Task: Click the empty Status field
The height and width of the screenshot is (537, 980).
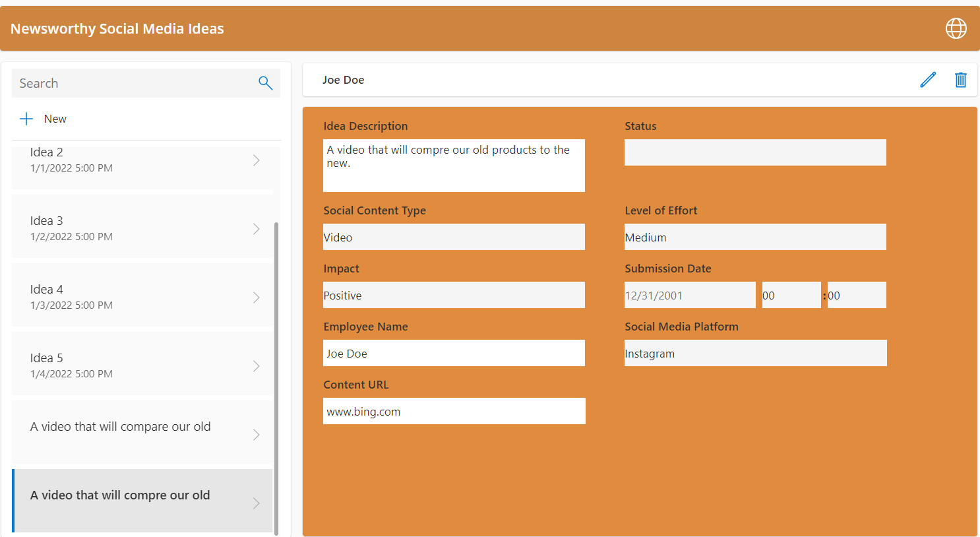Action: click(x=755, y=152)
